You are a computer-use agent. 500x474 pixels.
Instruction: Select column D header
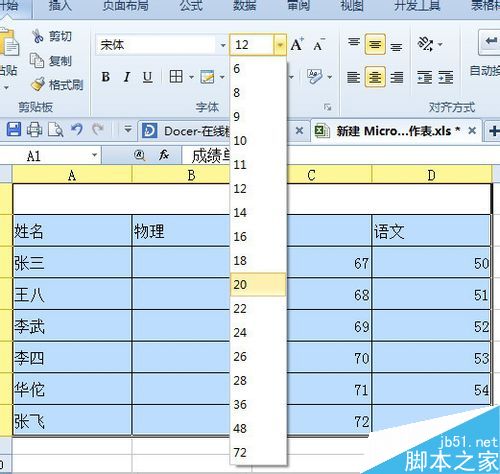click(431, 175)
